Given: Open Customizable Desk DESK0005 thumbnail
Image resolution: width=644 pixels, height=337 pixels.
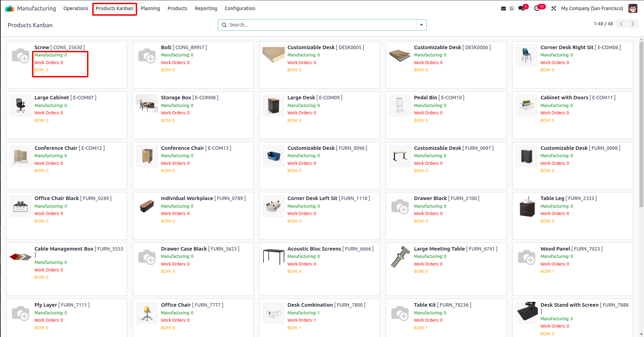Looking at the screenshot, I should [274, 55].
